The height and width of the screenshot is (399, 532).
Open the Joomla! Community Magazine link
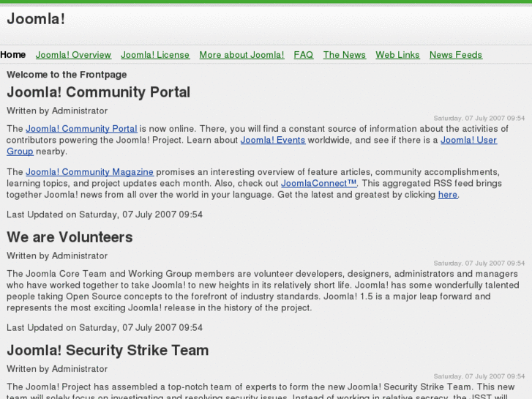pos(89,172)
